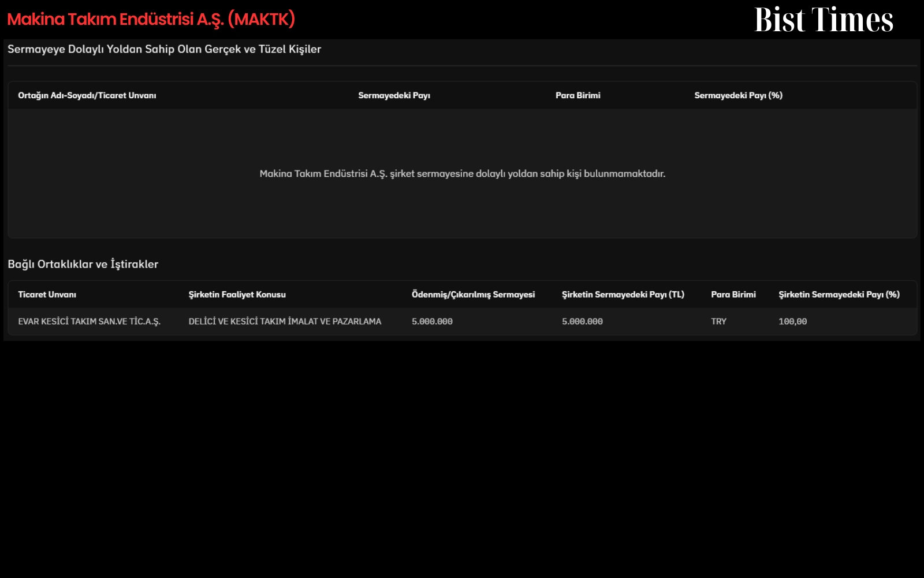Click the 5.000.000 value under Şirketin Sermayedeki Payı (TL)
The image size is (924, 578).
(x=582, y=321)
